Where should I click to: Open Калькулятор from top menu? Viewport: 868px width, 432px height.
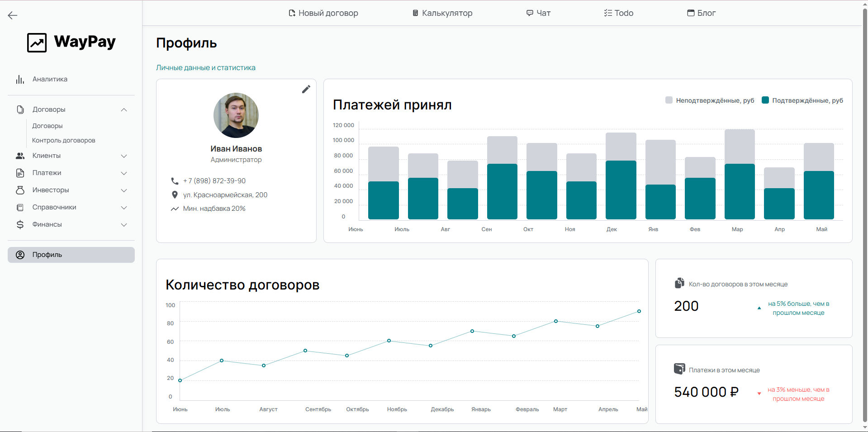442,13
